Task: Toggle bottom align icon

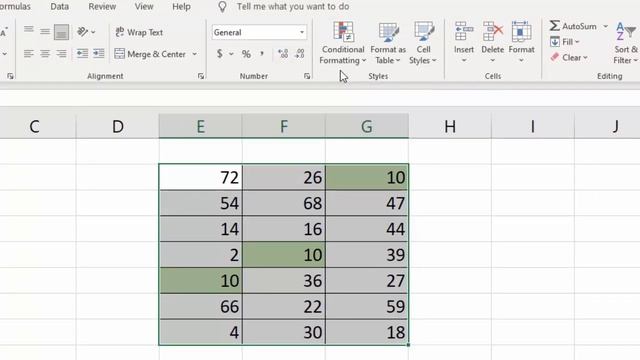Action: click(x=61, y=32)
